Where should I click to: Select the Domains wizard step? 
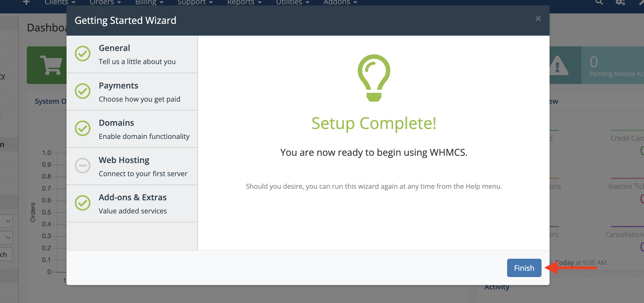132,129
